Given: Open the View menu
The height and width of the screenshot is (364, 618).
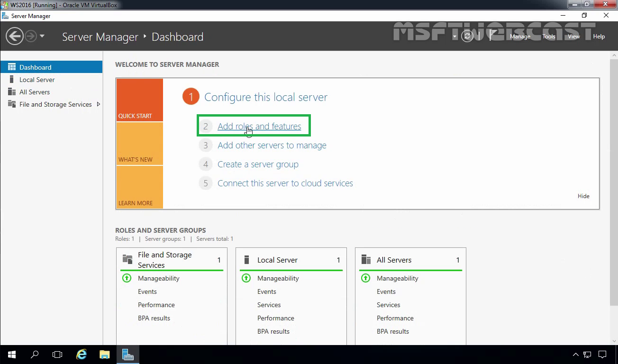Looking at the screenshot, I should click(x=574, y=36).
